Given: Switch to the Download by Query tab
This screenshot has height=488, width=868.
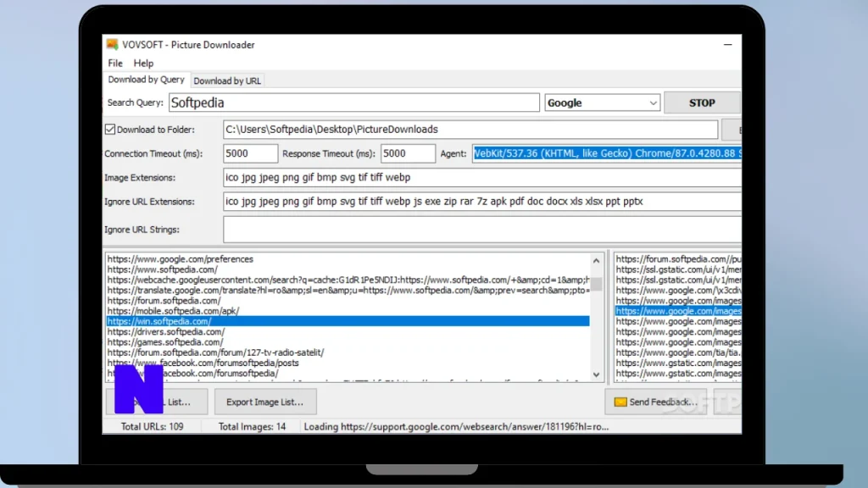Looking at the screenshot, I should tap(146, 80).
